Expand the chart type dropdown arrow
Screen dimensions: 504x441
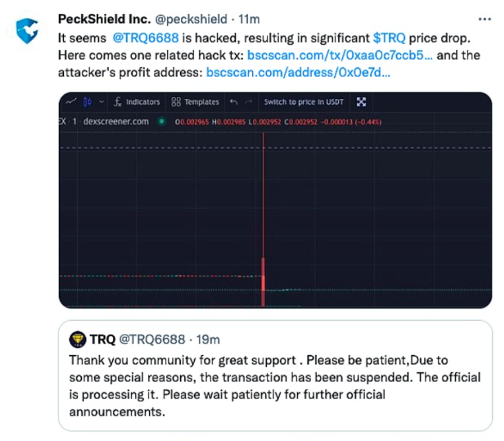coord(102,102)
